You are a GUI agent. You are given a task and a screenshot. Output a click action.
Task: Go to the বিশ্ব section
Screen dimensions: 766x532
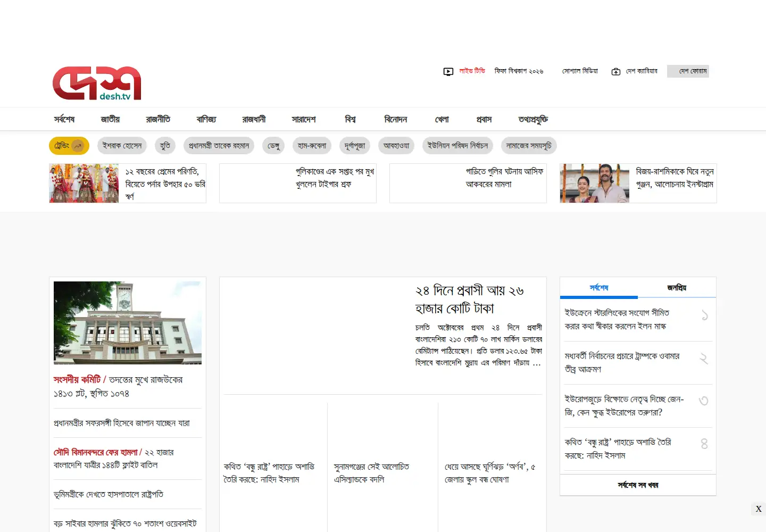(x=350, y=119)
